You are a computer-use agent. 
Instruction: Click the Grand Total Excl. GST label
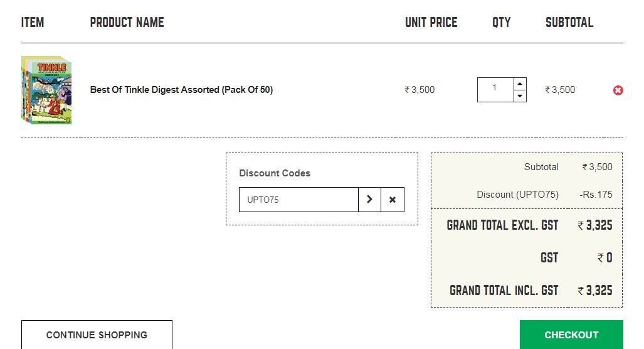tap(502, 225)
